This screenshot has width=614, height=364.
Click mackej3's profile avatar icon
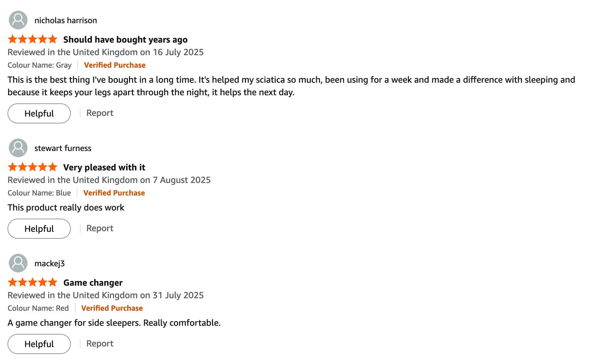coord(18,263)
